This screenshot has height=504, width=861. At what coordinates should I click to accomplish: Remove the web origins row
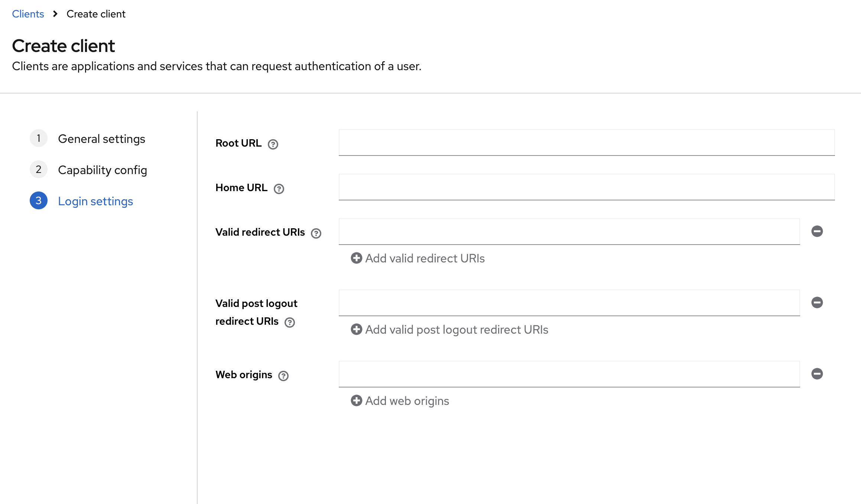click(x=817, y=374)
